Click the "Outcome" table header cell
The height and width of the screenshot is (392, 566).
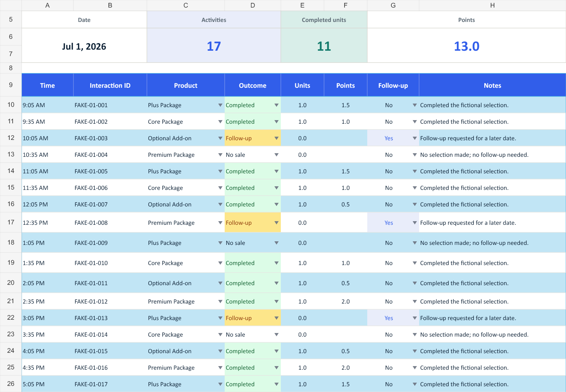coord(253,85)
